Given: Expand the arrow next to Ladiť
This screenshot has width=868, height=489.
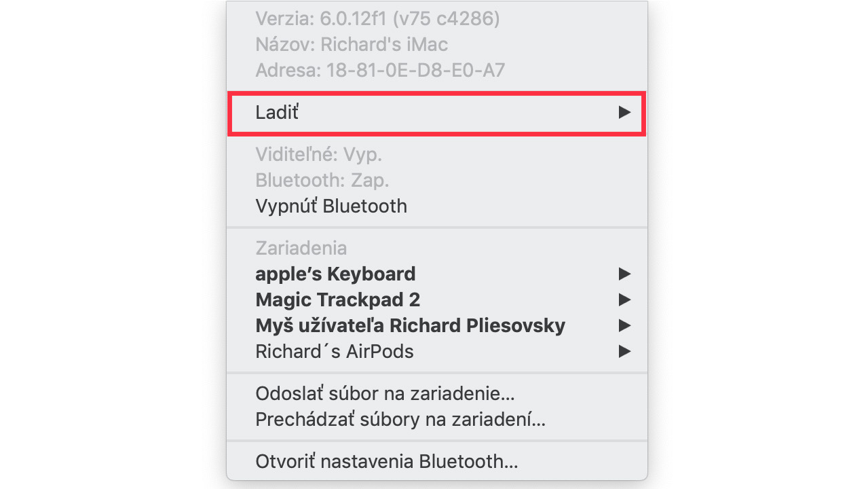Looking at the screenshot, I should 624,113.
